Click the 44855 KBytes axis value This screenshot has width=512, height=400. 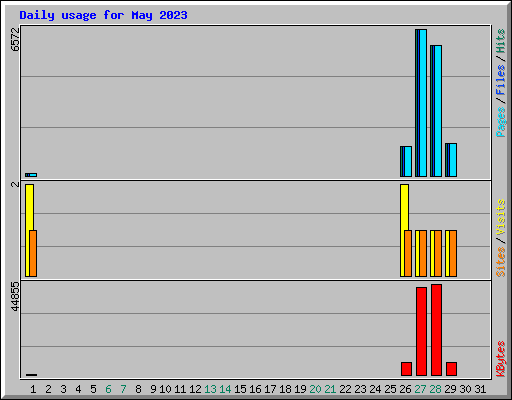click(x=15, y=296)
